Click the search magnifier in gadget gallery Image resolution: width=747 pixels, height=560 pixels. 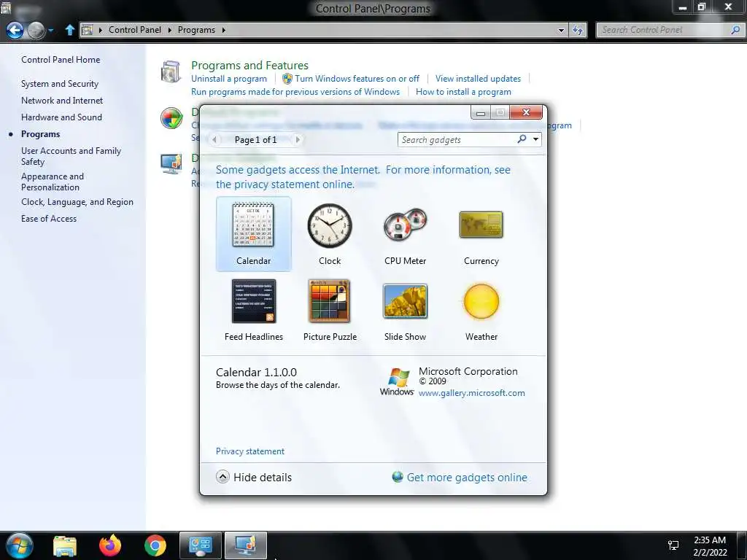click(x=522, y=139)
